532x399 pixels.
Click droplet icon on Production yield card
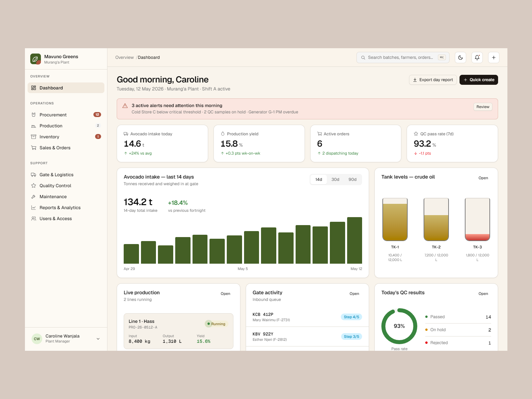(x=223, y=134)
